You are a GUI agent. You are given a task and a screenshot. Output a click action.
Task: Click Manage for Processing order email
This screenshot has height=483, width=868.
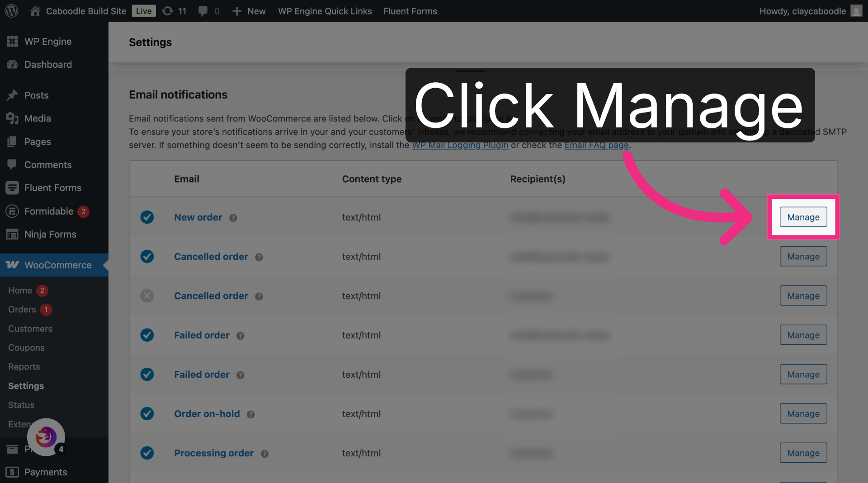tap(803, 453)
